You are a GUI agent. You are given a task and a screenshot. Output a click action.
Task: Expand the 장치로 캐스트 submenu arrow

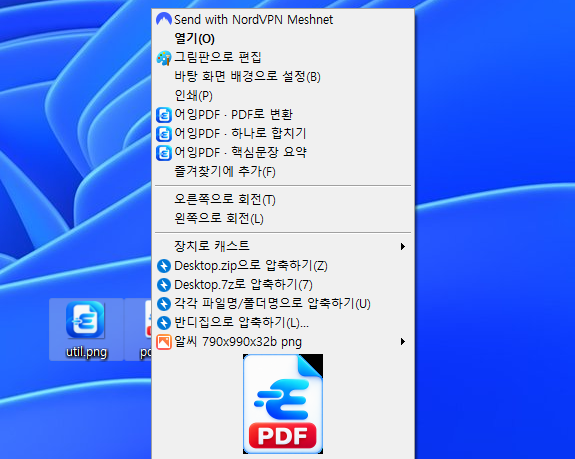click(403, 246)
